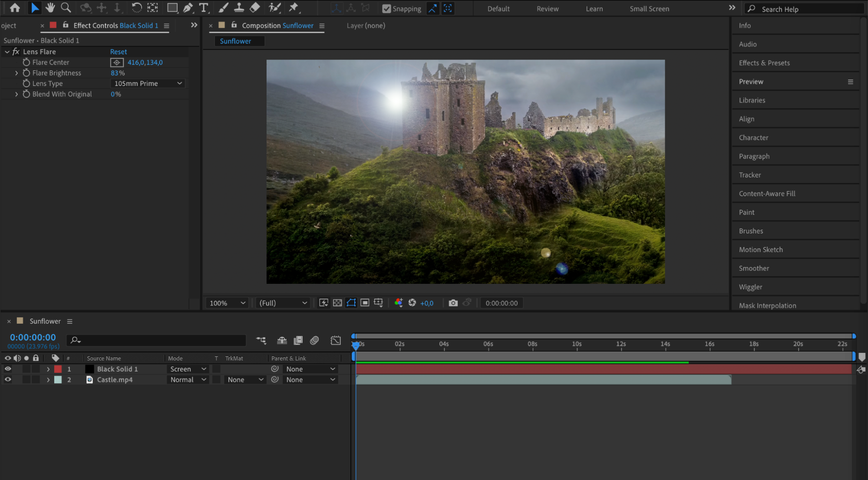Viewport: 868px width, 480px height.
Task: Click Flare Center crosshair button
Action: point(117,62)
